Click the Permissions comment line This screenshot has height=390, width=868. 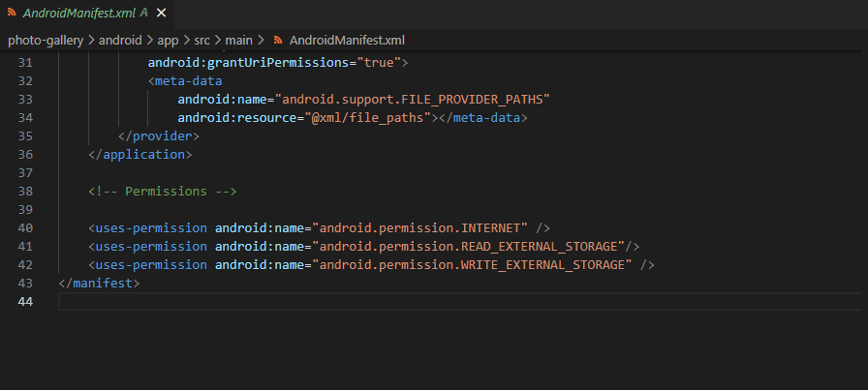click(163, 192)
